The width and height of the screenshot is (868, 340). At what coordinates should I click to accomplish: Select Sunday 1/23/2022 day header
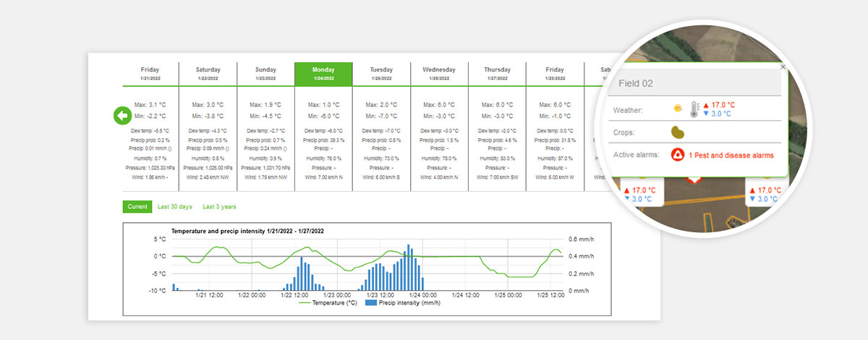(x=265, y=74)
